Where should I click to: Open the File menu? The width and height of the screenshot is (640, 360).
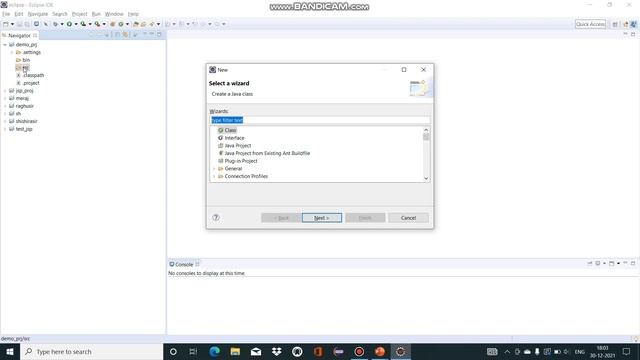(6, 14)
